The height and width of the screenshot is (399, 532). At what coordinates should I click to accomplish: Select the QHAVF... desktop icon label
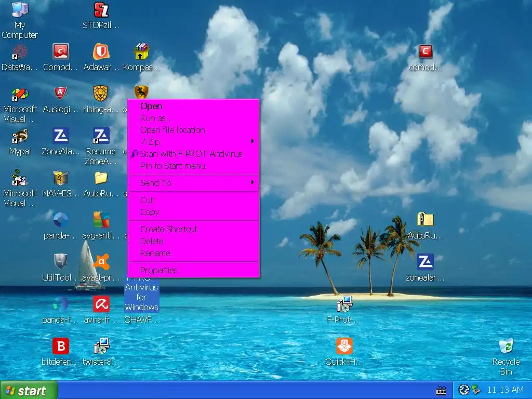click(141, 320)
